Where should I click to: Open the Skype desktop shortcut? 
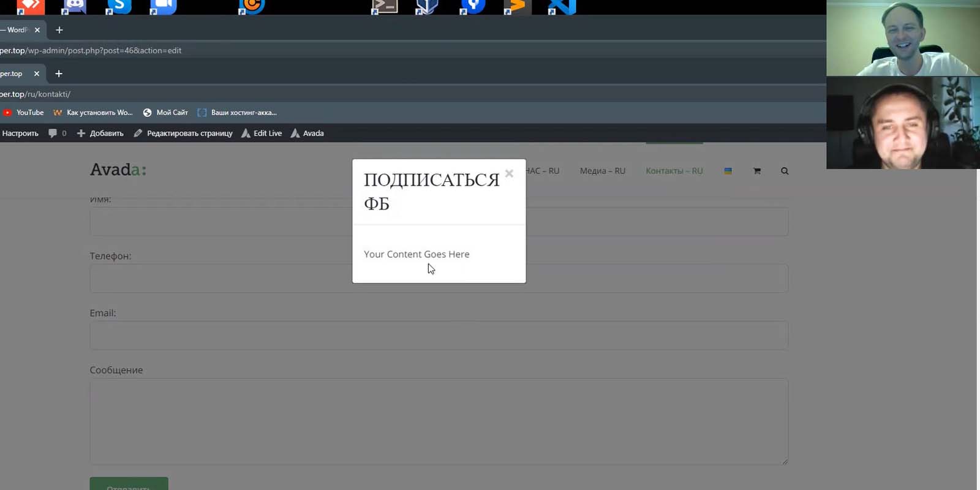[x=119, y=7]
